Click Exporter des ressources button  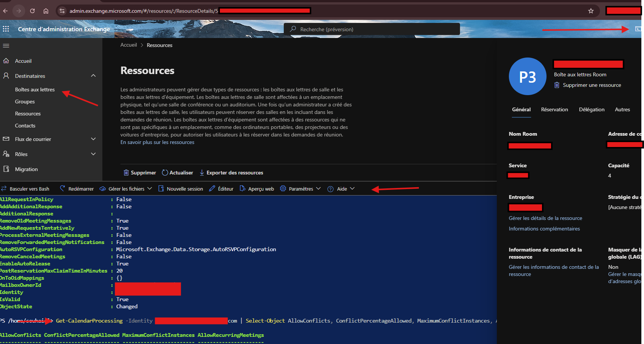tap(231, 173)
